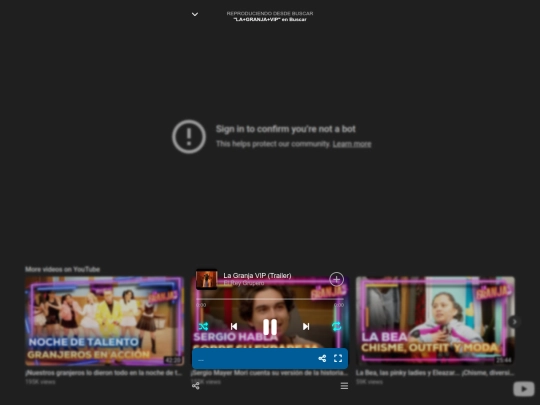The width and height of the screenshot is (540, 405).
Task: Open the YouTube logo icon
Action: coord(524,389)
